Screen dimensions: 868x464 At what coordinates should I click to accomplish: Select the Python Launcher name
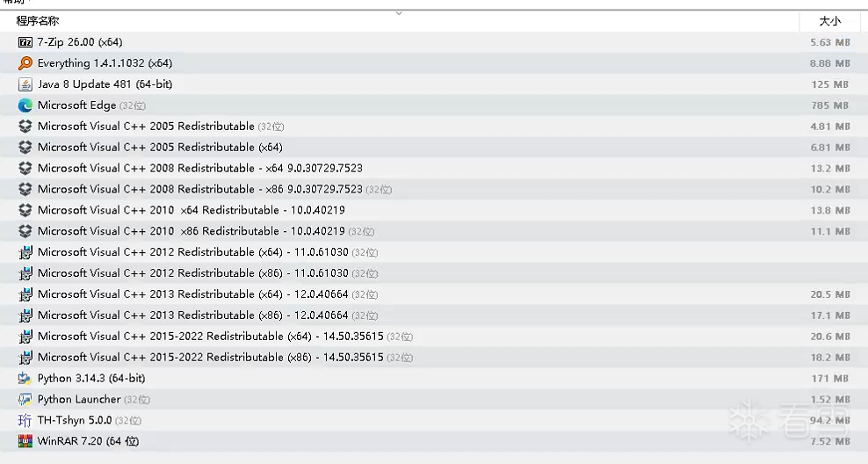tap(79, 399)
